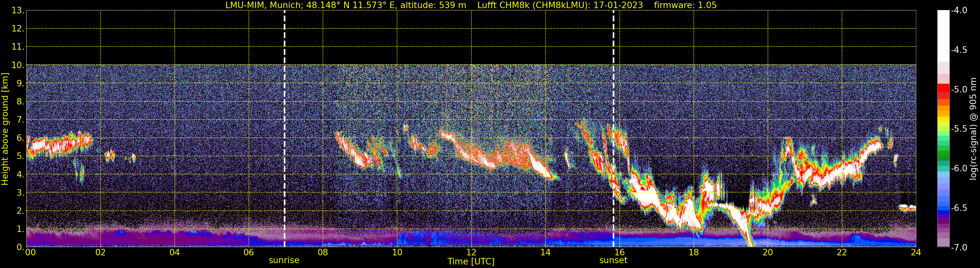The width and height of the screenshot is (980, 268).
Task: Click the '2.' height tick label
Action: [20, 211]
